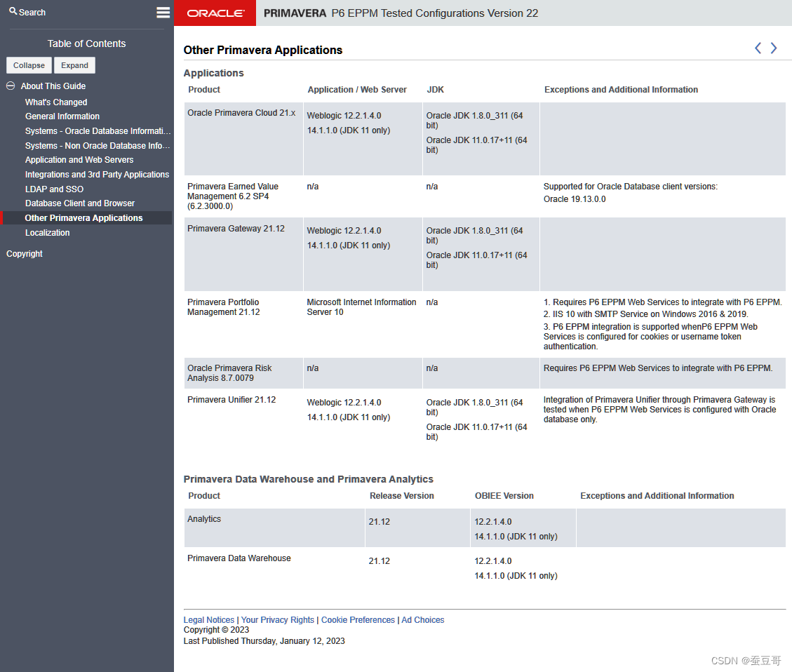
Task: Open Systems - Non Oracle Database Info topic
Action: pos(98,145)
